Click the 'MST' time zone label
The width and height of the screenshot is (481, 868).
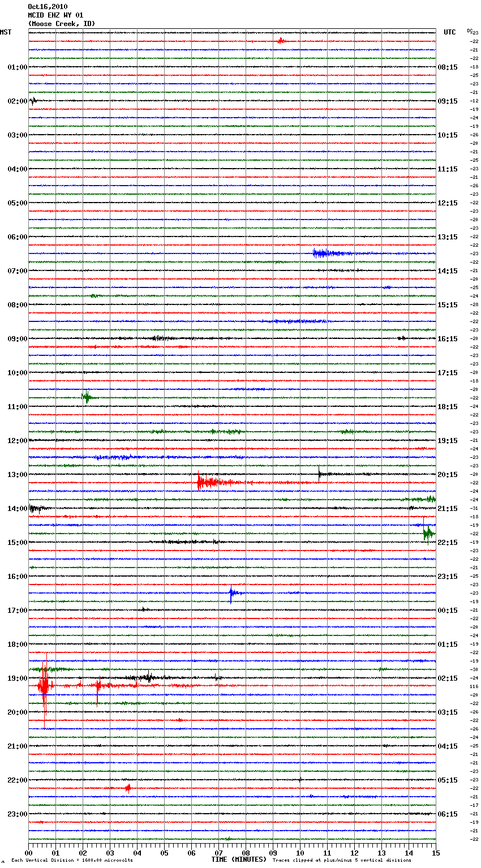[x=6, y=32]
